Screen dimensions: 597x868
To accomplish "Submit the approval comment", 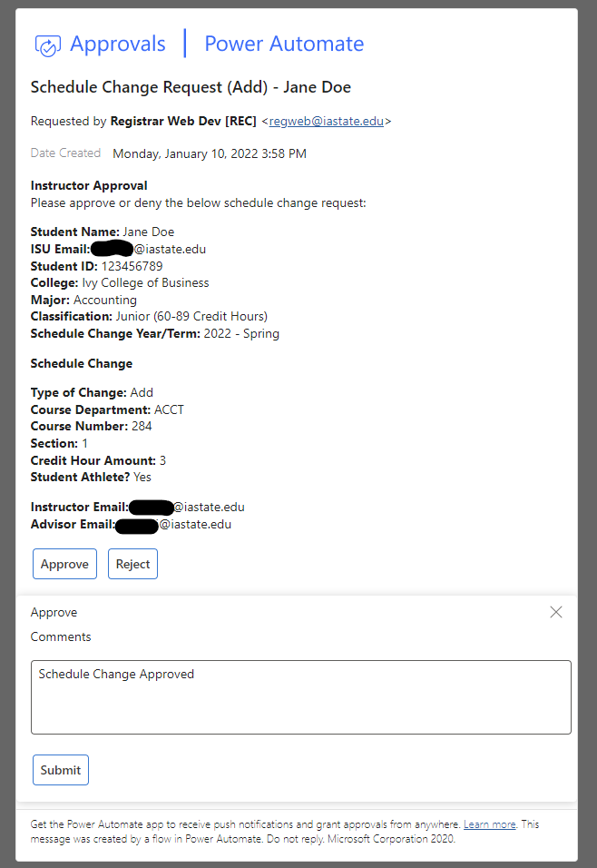I will (x=60, y=770).
